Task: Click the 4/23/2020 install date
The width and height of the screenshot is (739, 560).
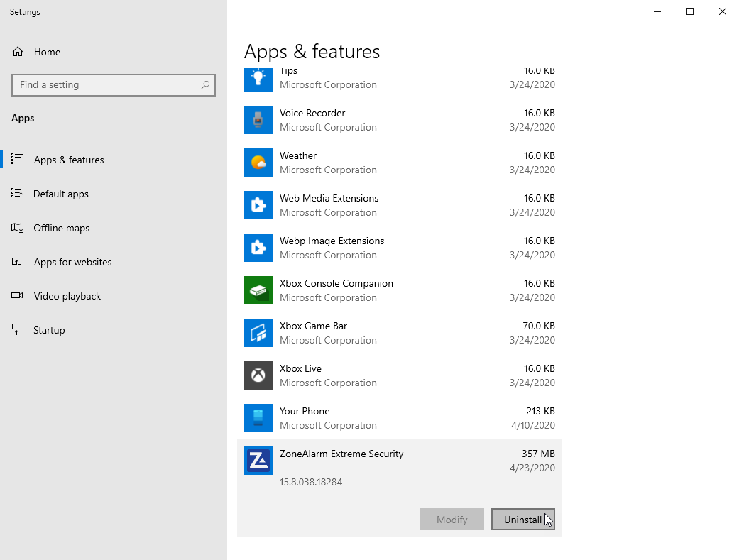Action: tap(532, 468)
